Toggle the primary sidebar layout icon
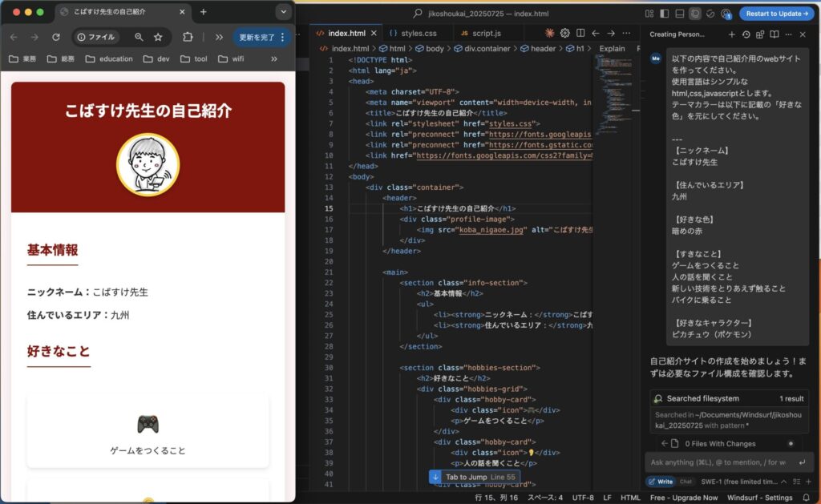 point(665,14)
